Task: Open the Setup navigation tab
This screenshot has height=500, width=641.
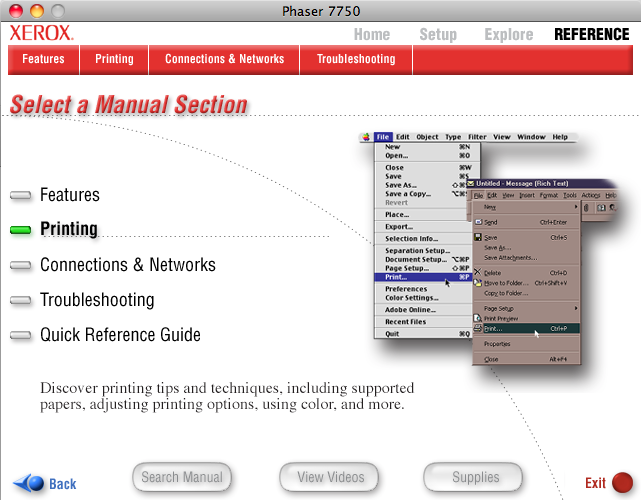Action: coord(438,34)
